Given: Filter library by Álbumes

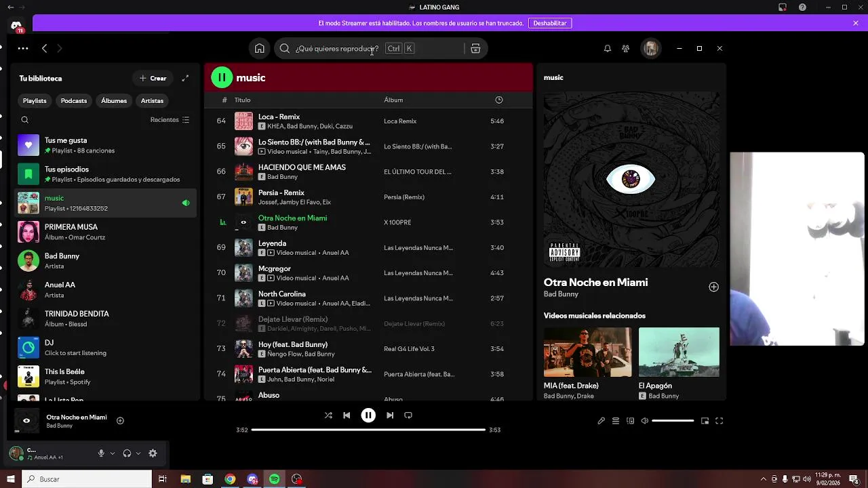Looking at the screenshot, I should point(114,101).
